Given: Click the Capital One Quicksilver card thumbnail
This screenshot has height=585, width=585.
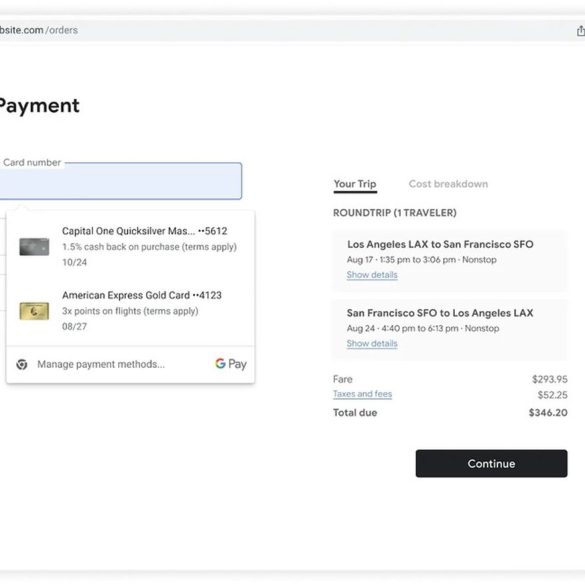Looking at the screenshot, I should point(34,247).
